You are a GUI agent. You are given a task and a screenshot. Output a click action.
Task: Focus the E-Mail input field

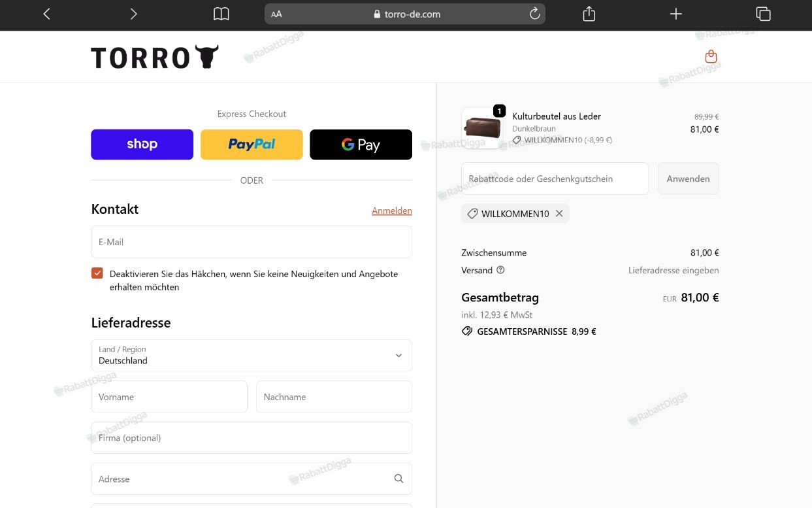[252, 242]
